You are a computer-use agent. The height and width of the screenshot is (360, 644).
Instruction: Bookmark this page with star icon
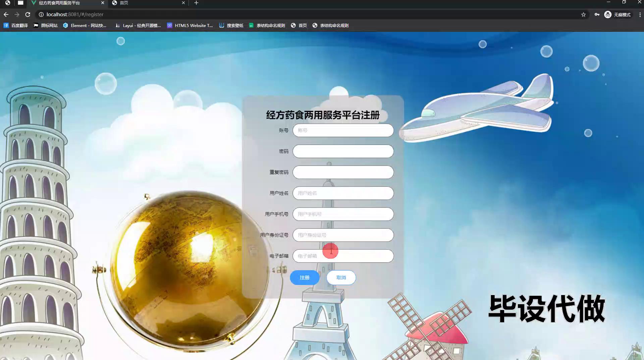583,14
